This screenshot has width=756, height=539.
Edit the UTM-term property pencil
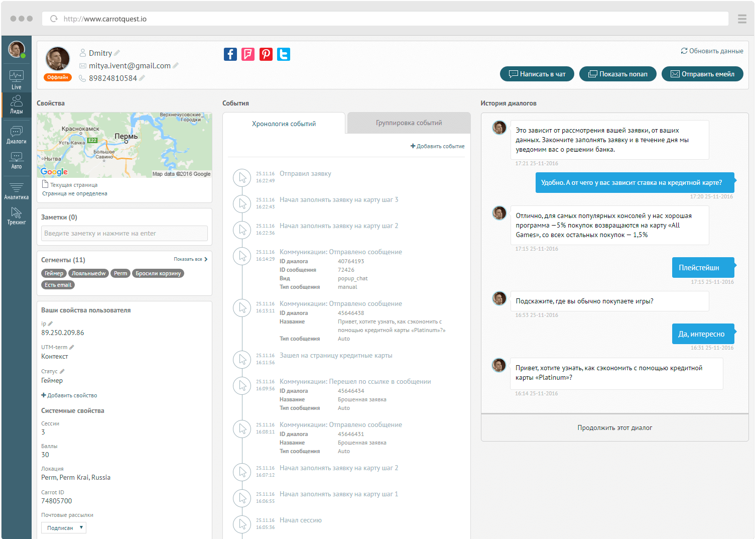[72, 347]
